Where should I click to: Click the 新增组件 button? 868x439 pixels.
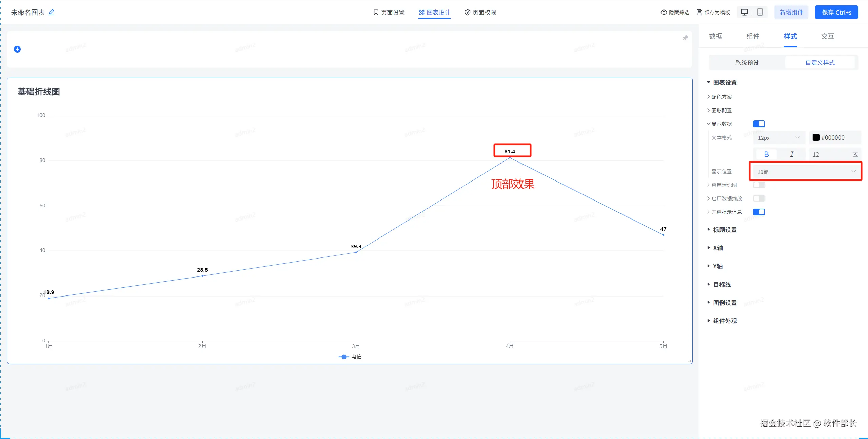[791, 12]
